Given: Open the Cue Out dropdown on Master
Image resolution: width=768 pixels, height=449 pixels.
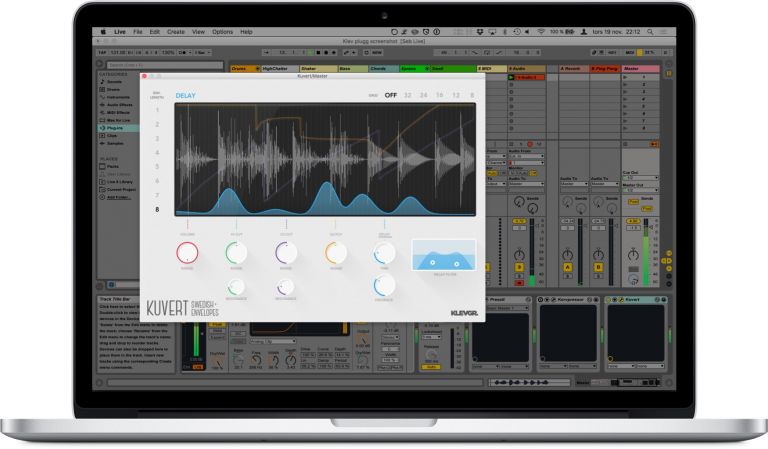Looking at the screenshot, I should click(x=640, y=177).
